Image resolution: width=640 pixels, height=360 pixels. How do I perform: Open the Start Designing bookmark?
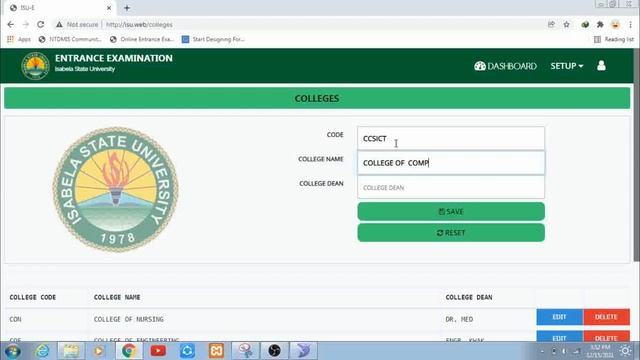(x=213, y=39)
